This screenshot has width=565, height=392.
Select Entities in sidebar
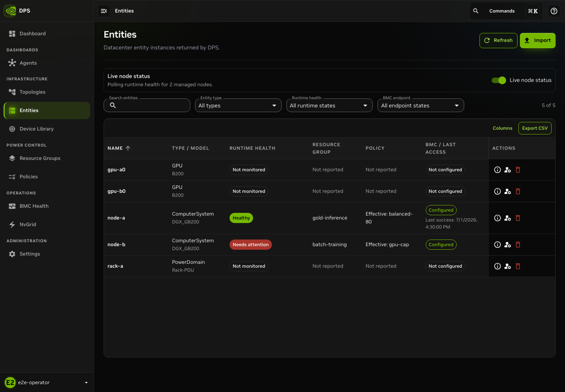47,111
